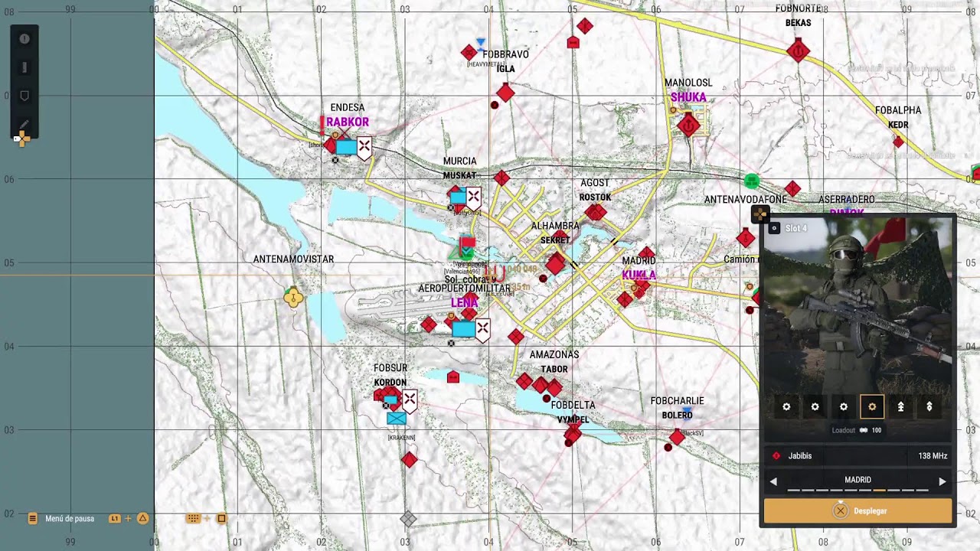Select the map marker placement tool

pos(24,96)
